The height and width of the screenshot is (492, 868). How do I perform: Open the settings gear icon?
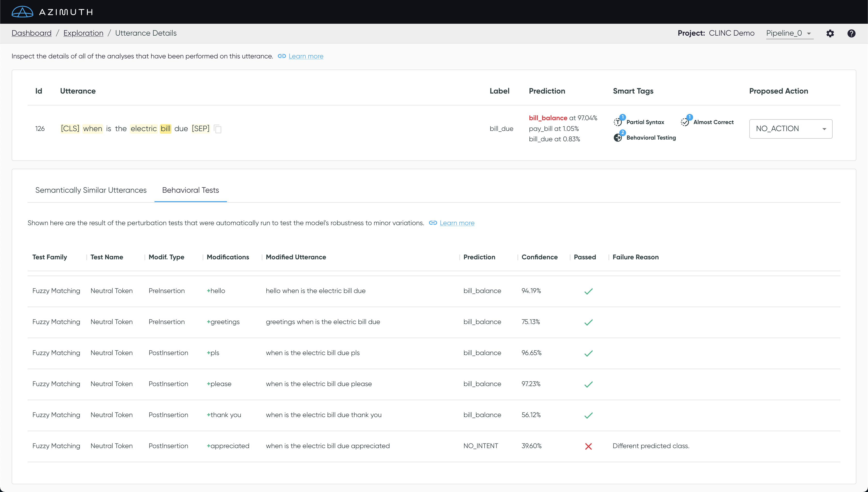click(x=830, y=33)
